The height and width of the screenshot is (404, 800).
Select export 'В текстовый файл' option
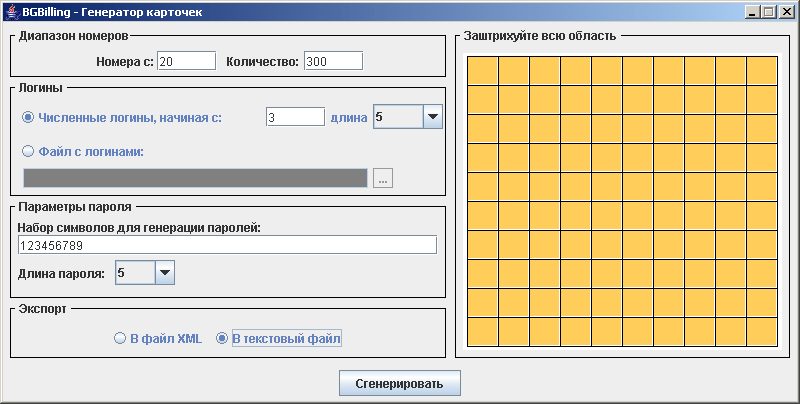(x=223, y=339)
